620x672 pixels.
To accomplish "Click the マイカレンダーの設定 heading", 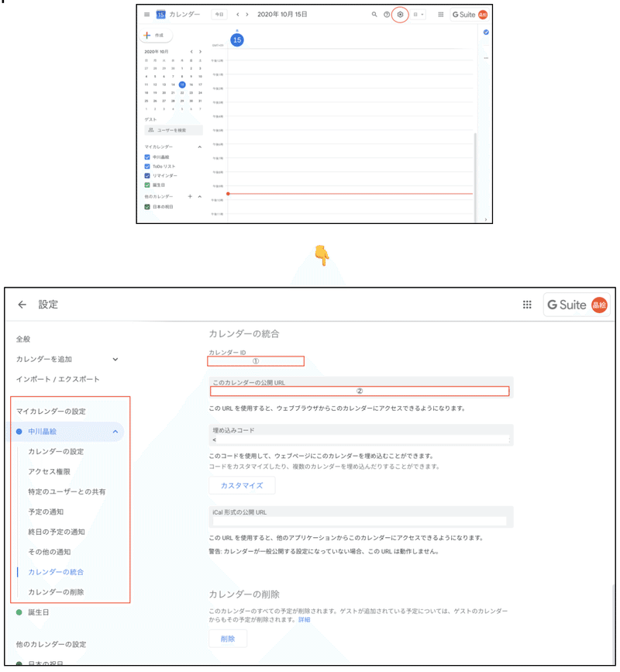I will [51, 412].
